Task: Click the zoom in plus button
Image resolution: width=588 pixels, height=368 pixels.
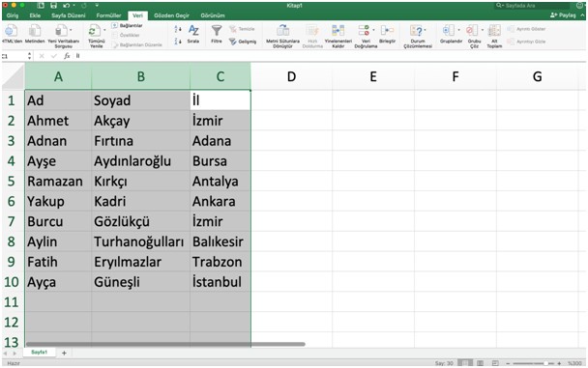Action: click(559, 363)
